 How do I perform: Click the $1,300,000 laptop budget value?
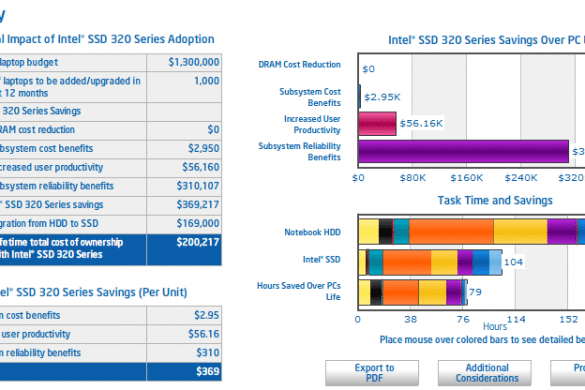[194, 62]
